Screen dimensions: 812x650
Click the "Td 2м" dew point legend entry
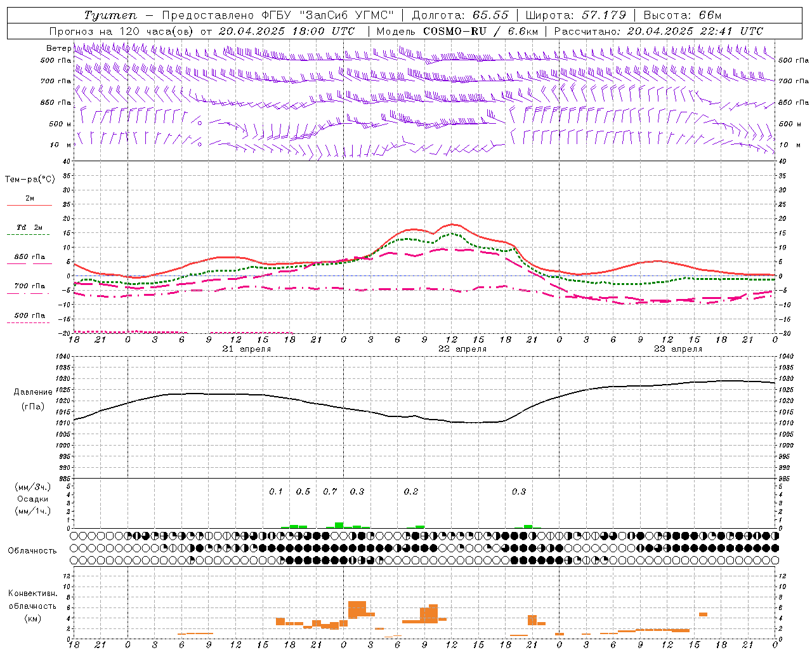(30, 227)
